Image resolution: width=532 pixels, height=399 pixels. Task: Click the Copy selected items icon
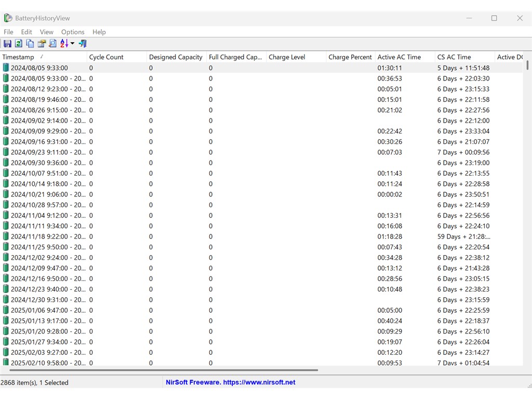30,44
